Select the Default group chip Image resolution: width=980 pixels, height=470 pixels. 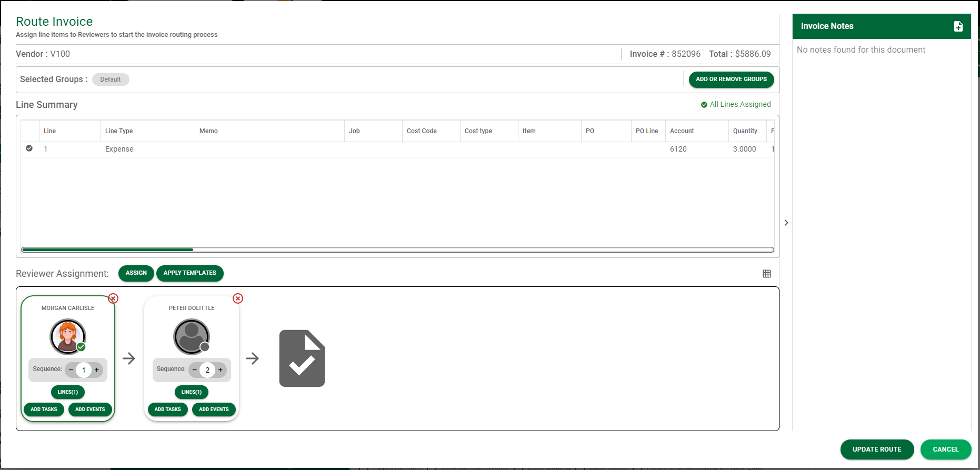click(x=111, y=79)
